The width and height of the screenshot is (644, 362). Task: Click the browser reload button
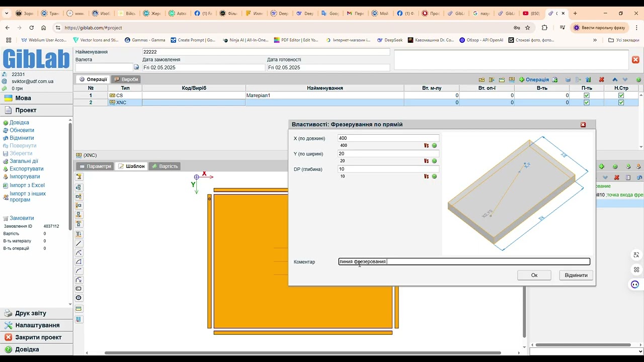tap(31, 28)
